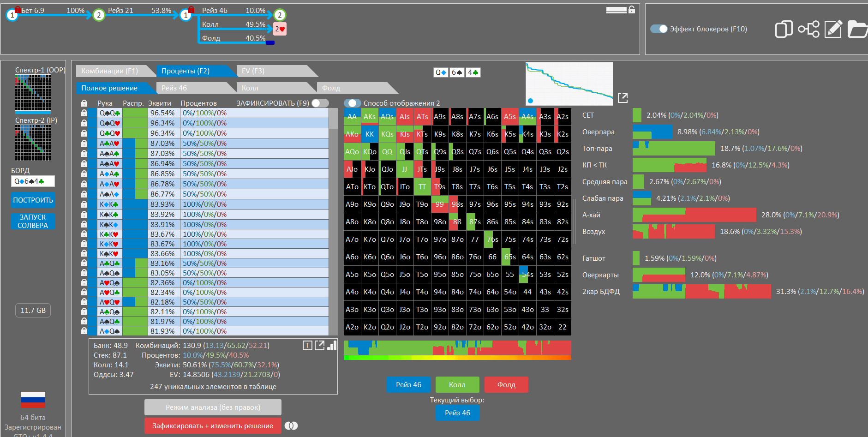Expand the 2♥ turn card node
Viewport: 868px width, 437px height.
coord(280,29)
